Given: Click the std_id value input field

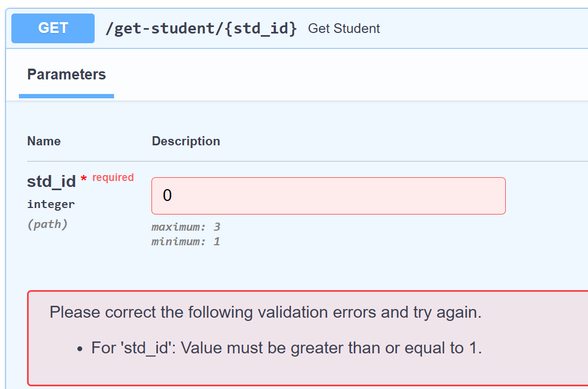Looking at the screenshot, I should [328, 196].
